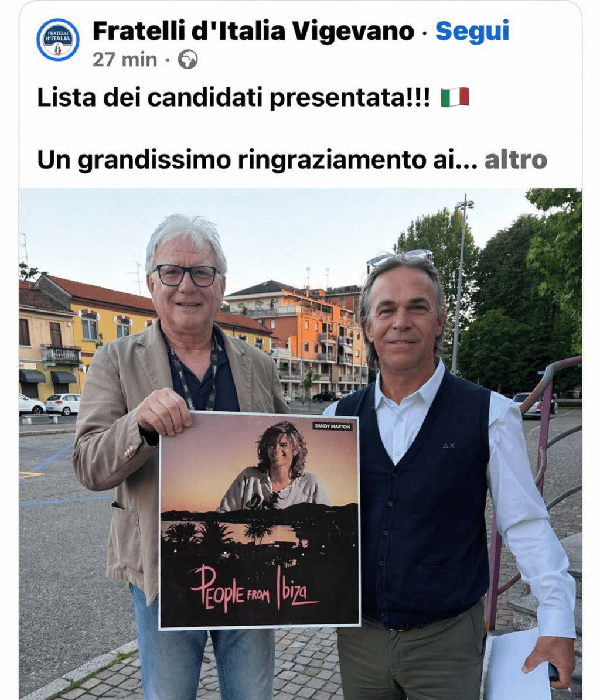Click the Italian flag emoji in post
Image resolution: width=600 pixels, height=700 pixels.
[x=455, y=97]
